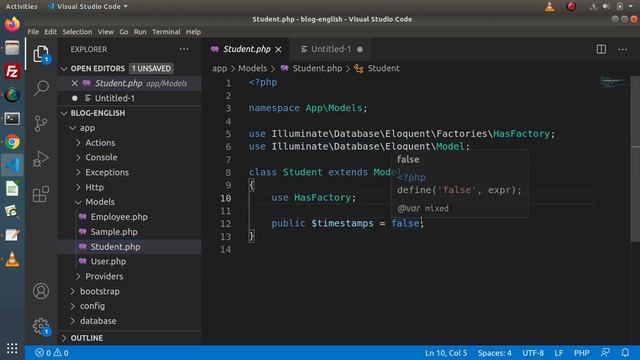
Task: Click VLC tray icon in top bar
Action: (550, 7)
